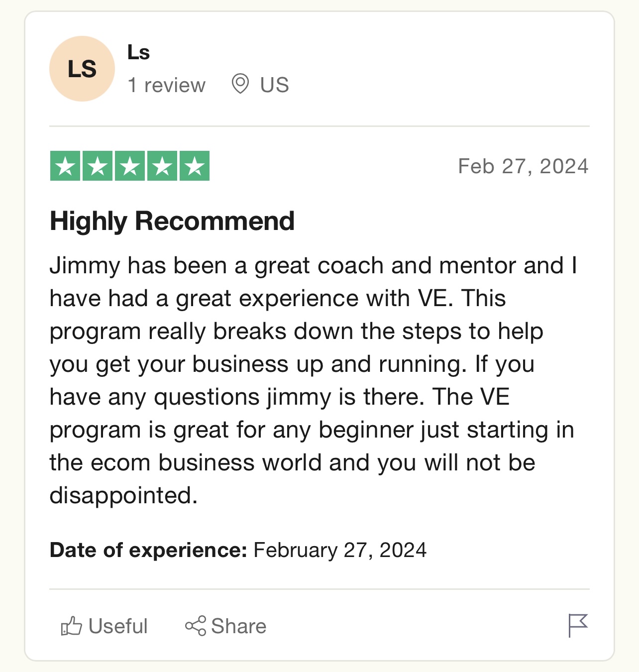639x672 pixels.
Task: Click the US country label
Action: coord(274,85)
